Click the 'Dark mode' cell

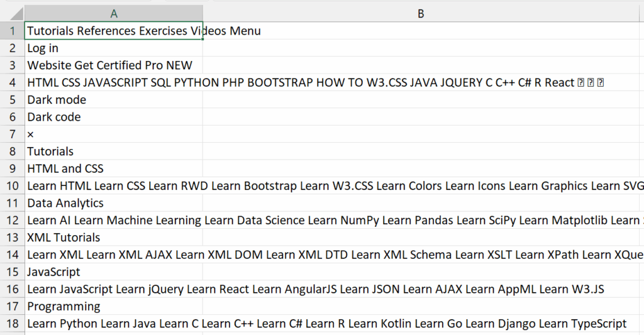[114, 100]
